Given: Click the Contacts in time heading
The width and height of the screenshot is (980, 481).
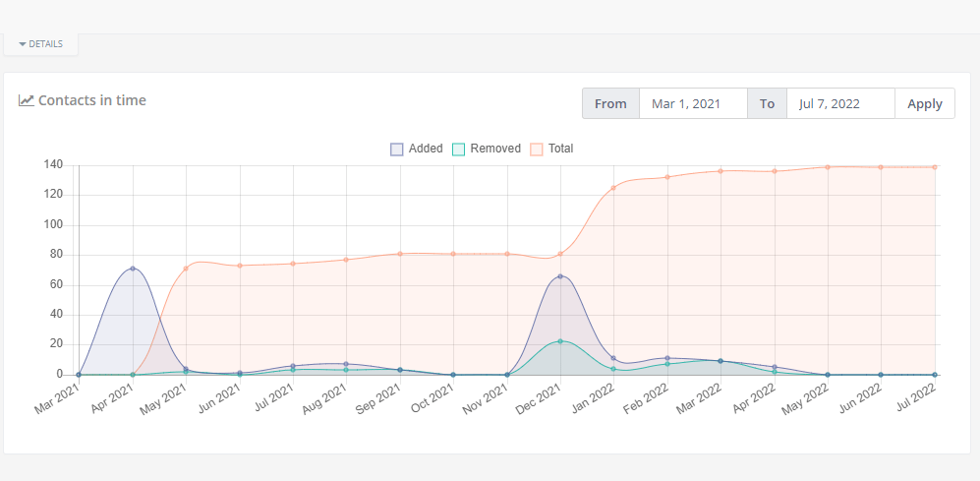Looking at the screenshot, I should pos(92,100).
